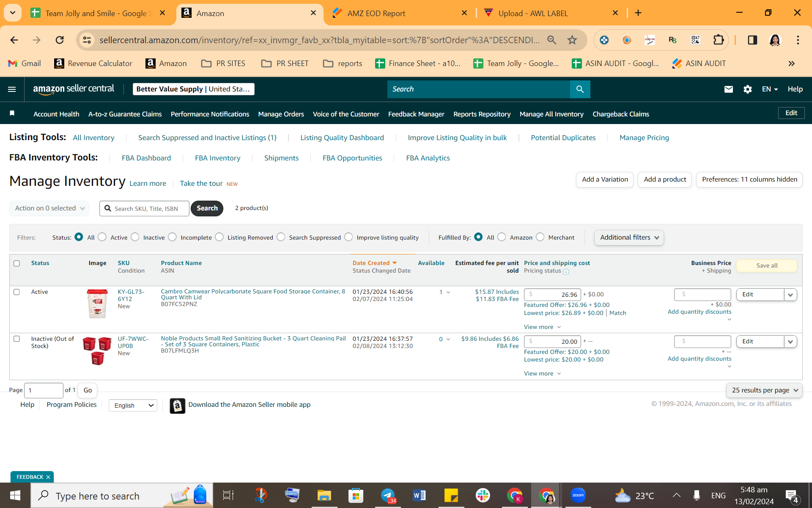Select the Inactive status radio button

135,237
